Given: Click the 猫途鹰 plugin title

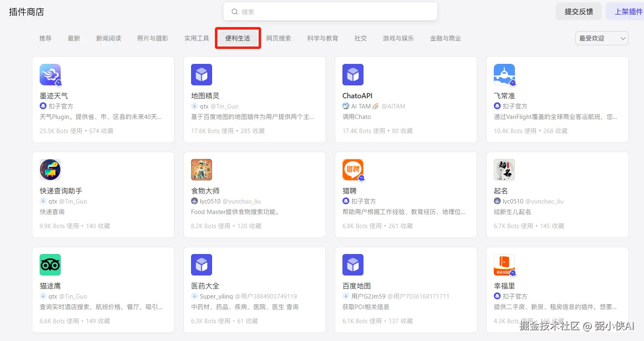Looking at the screenshot, I should coord(50,286).
